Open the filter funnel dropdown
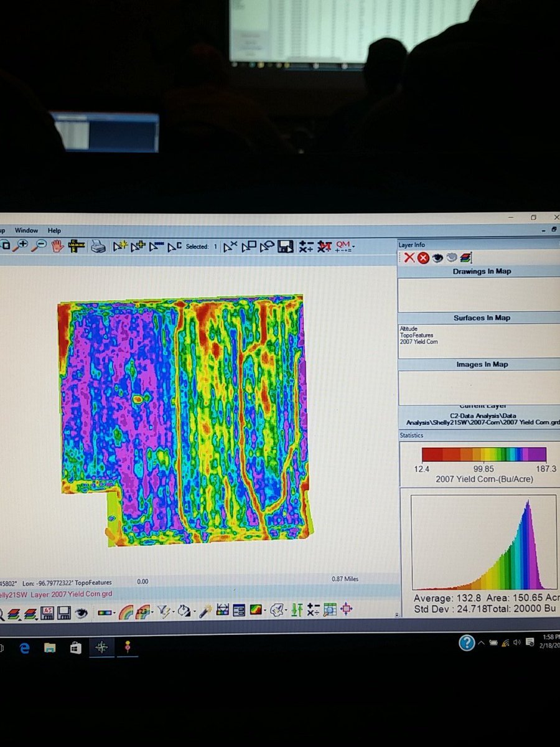Viewport: 560px width, 747px height. coord(165,613)
